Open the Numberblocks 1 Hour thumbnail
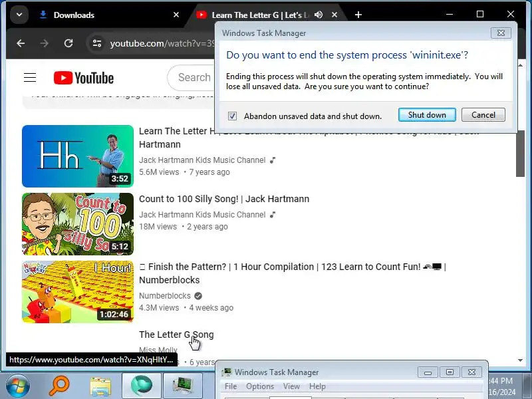The height and width of the screenshot is (399, 532). click(x=78, y=292)
